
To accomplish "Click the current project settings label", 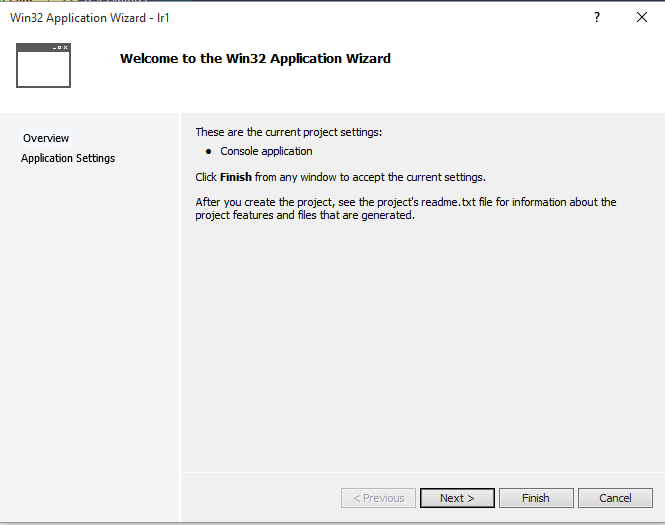I will point(288,132).
